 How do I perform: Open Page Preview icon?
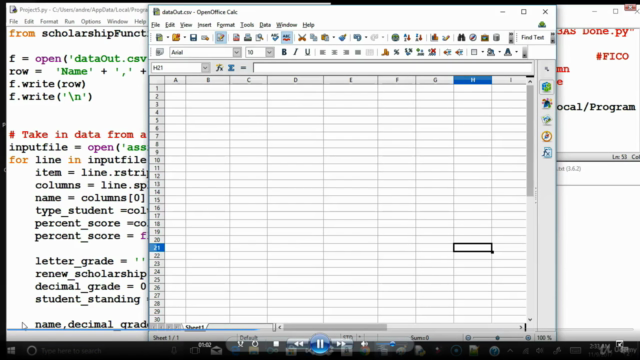tap(259, 38)
